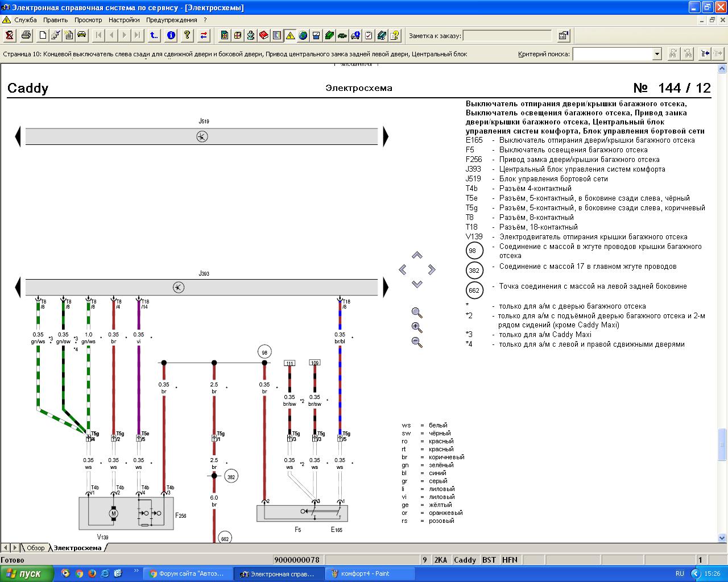
Task: Click the globe toolbar icon
Action: point(303,35)
